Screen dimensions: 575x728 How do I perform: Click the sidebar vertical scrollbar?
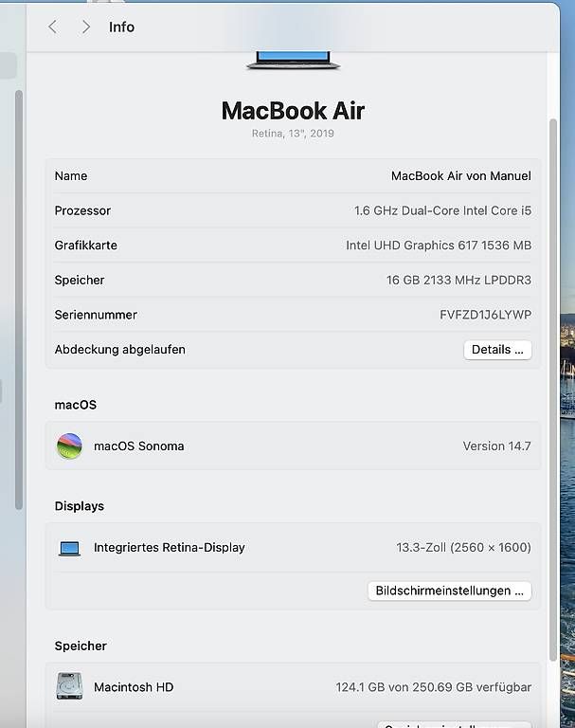point(19,300)
